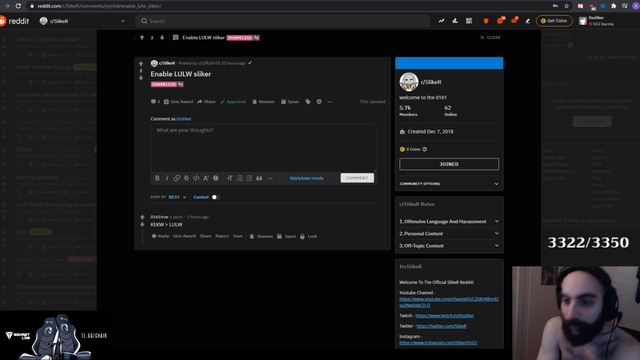
Task: Open Popular via the trending arrow icon
Action: 441,21
